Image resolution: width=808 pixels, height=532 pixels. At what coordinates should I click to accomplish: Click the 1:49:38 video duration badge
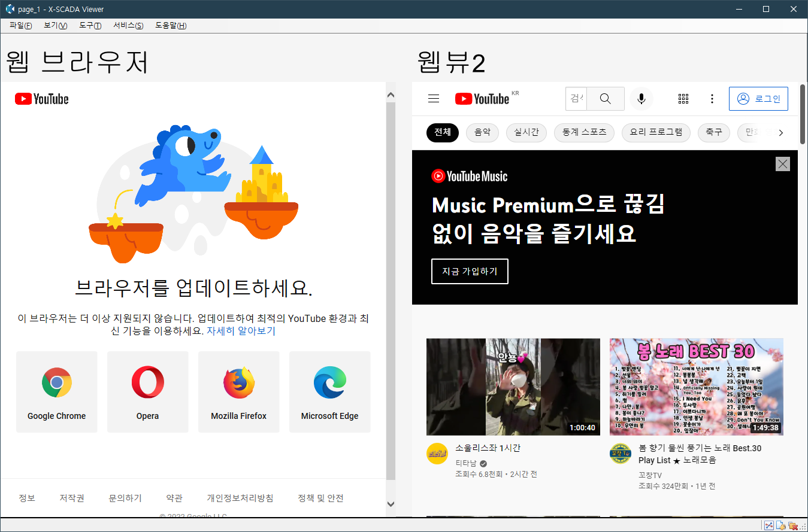(766, 428)
